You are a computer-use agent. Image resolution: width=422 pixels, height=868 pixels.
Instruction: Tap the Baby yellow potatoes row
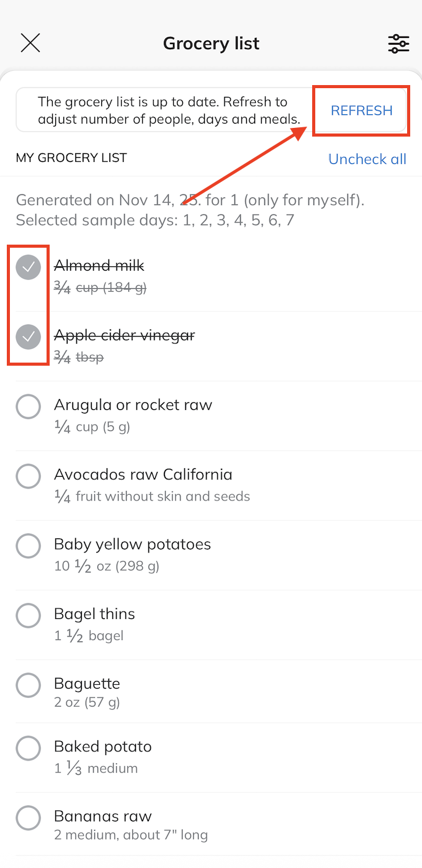point(132,544)
